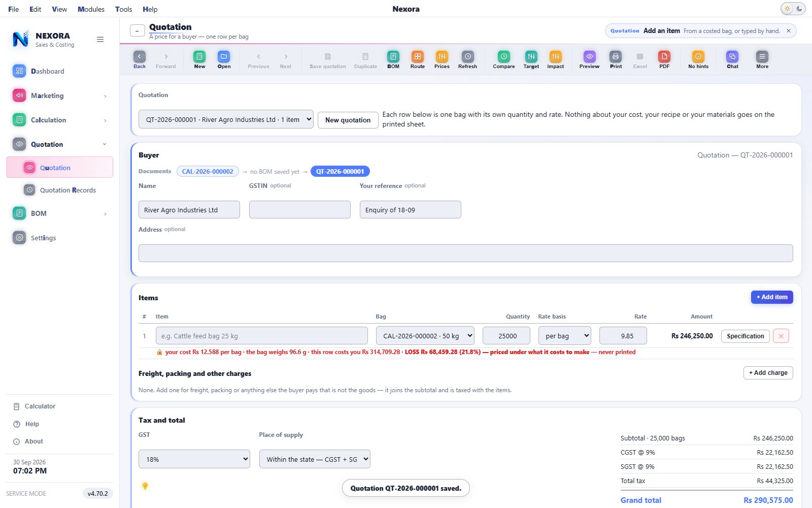
Task: Click the More toolbar icon
Action: [762, 59]
